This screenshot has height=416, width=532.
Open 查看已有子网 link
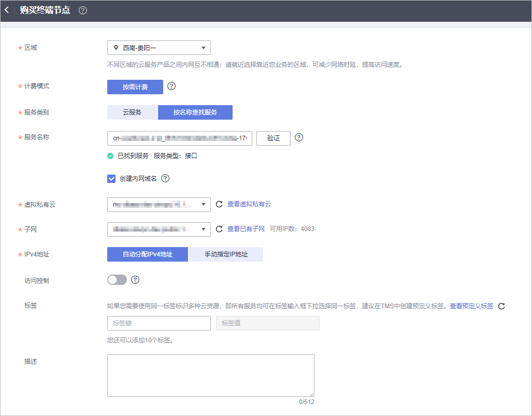[x=246, y=229]
